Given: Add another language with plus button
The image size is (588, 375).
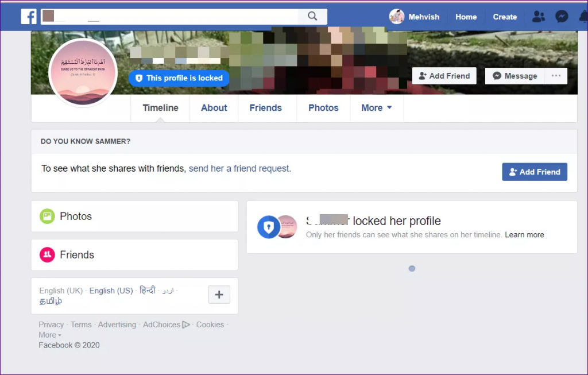Looking at the screenshot, I should pyautogui.click(x=219, y=295).
